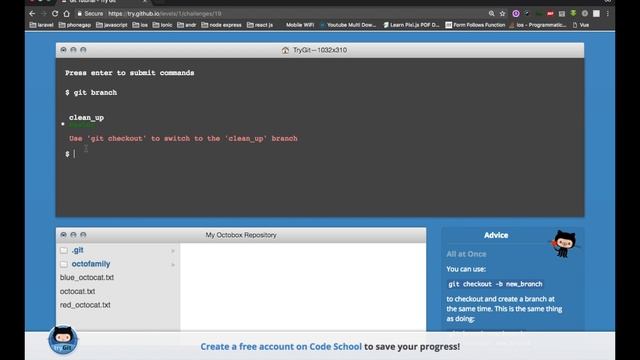640x360 pixels.
Task: Select octocat.txt file
Action: [x=78, y=291]
